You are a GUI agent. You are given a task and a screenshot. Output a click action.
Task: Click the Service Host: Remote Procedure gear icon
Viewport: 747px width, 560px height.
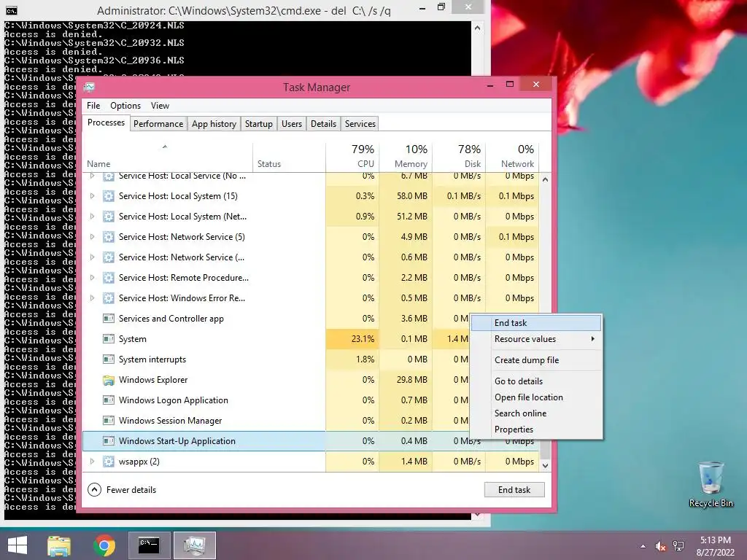point(109,278)
